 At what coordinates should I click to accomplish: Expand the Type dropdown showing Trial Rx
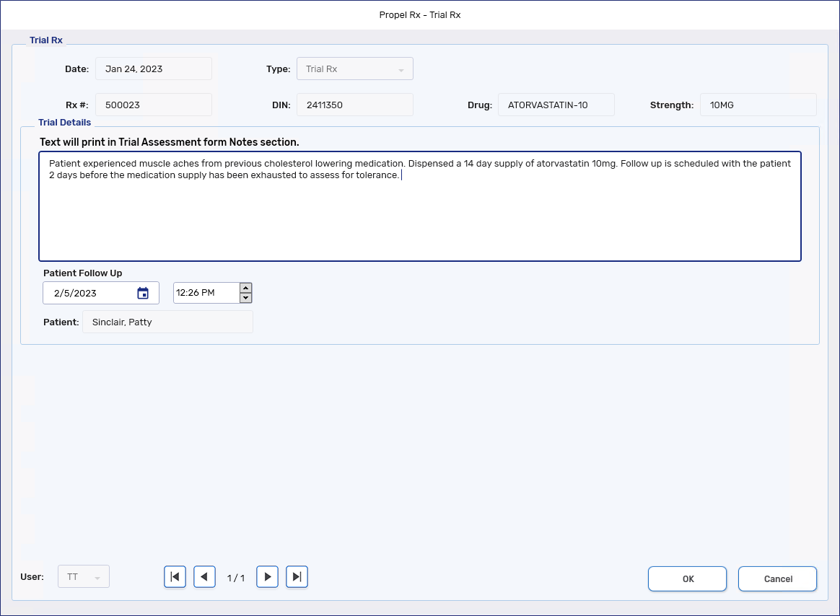(354, 69)
